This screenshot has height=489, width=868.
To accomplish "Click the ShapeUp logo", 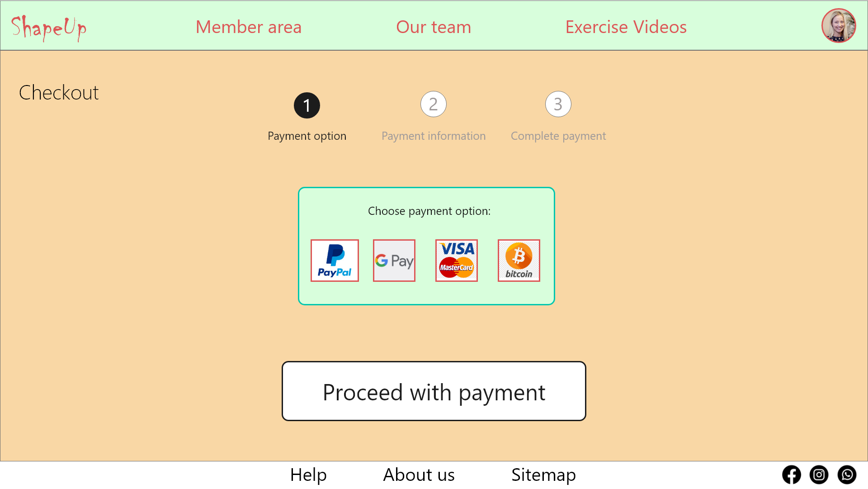I will pos(49,28).
